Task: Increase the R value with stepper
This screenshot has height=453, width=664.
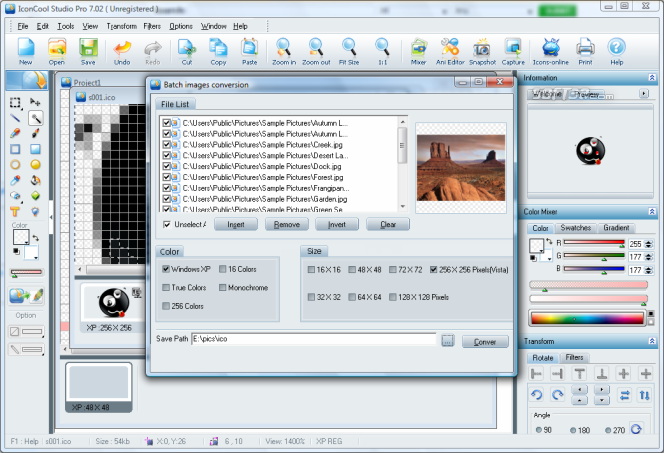Action: (x=649, y=242)
